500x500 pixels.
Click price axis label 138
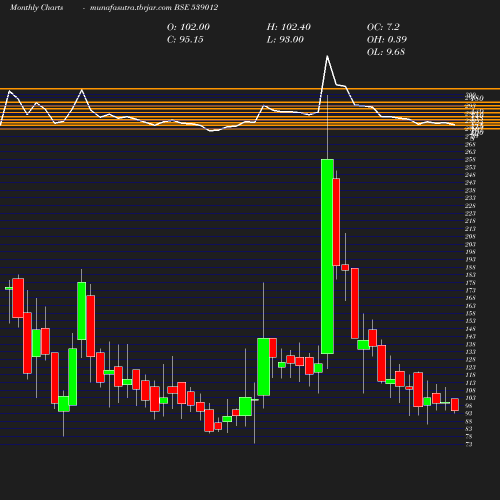tap(470, 344)
